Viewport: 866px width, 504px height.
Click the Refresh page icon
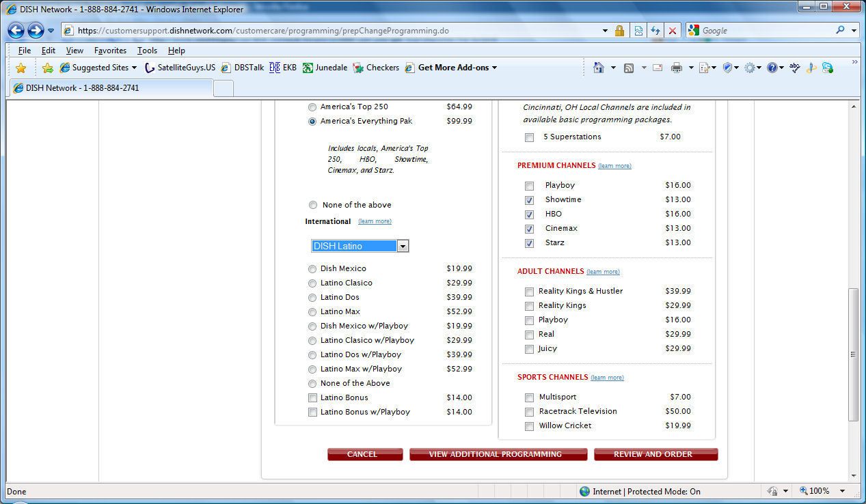coord(655,31)
